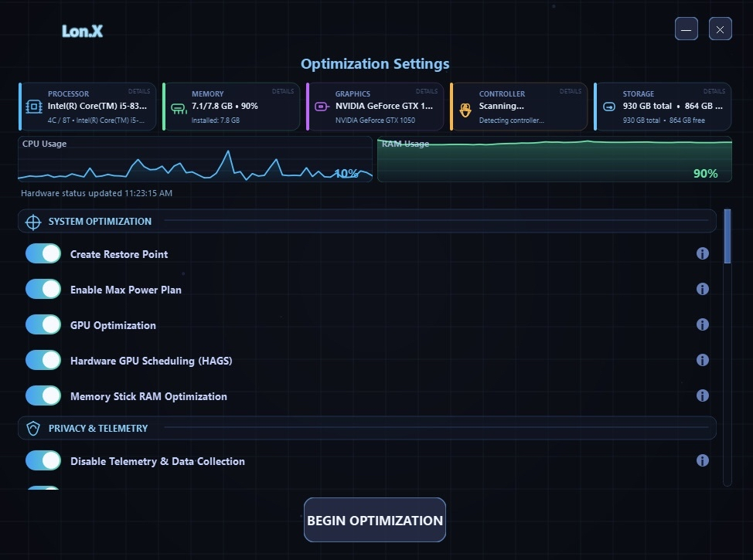This screenshot has width=753, height=560.
Task: Toggle off Create Restore Point
Action: (x=43, y=253)
